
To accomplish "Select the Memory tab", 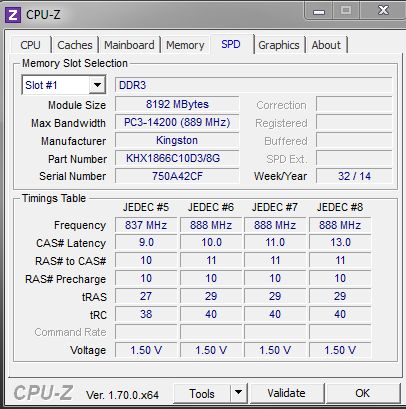I will [x=185, y=45].
